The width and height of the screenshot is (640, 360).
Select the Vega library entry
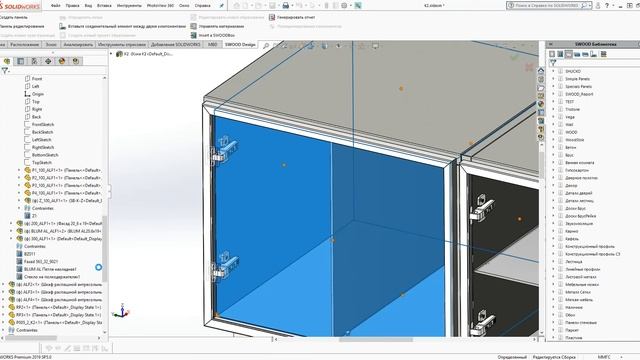coord(570,117)
